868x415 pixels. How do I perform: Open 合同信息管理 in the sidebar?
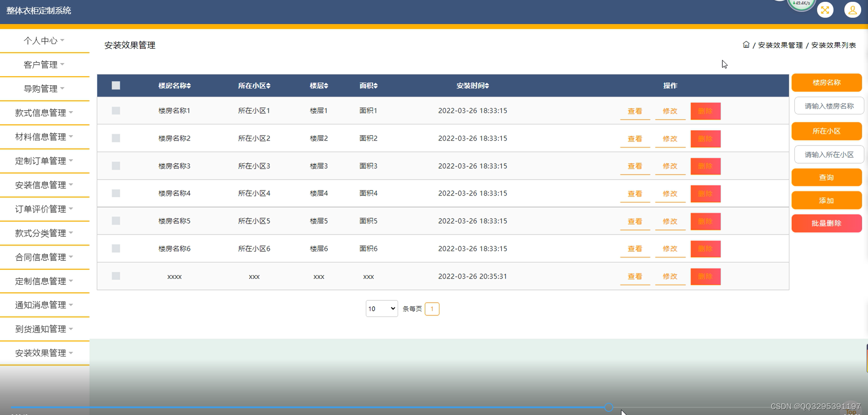point(44,257)
